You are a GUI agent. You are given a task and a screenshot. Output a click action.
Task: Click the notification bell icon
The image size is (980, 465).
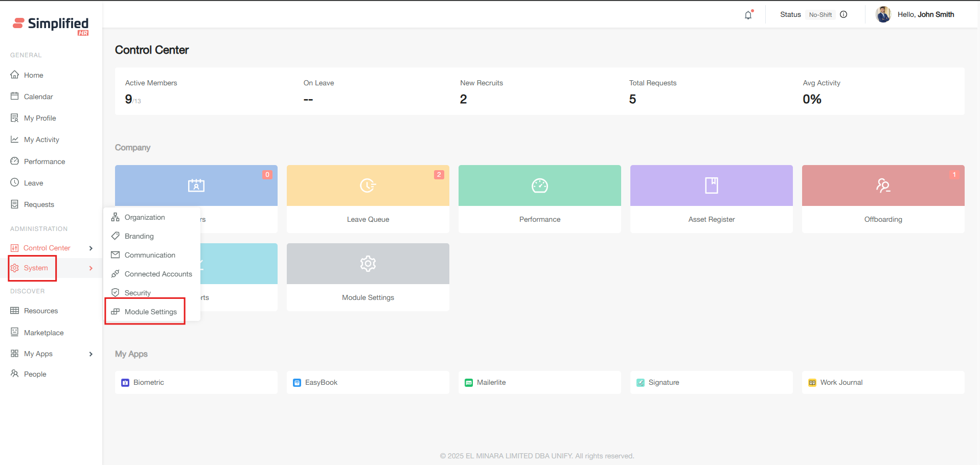tap(748, 15)
